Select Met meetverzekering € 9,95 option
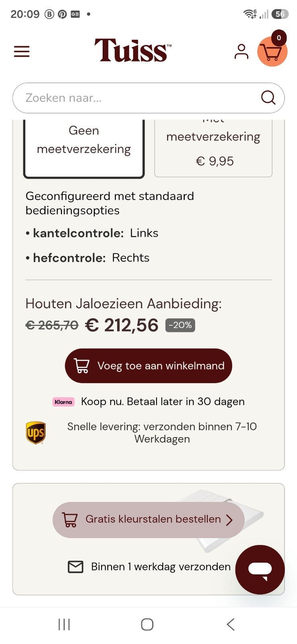Screen dimensions: 297x644 (x=213, y=148)
